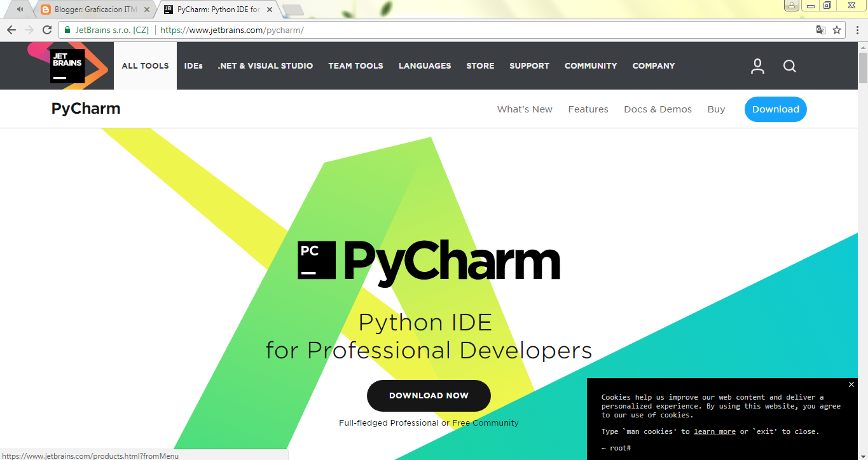Open a new browser tab
Image resolution: width=868 pixels, height=460 pixels.
click(x=293, y=10)
